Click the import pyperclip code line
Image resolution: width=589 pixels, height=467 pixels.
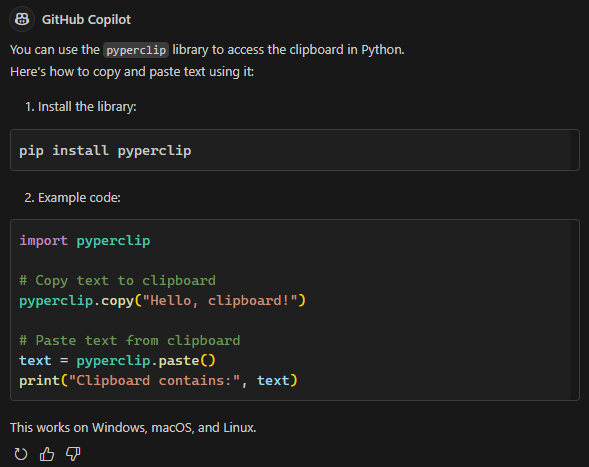(85, 240)
